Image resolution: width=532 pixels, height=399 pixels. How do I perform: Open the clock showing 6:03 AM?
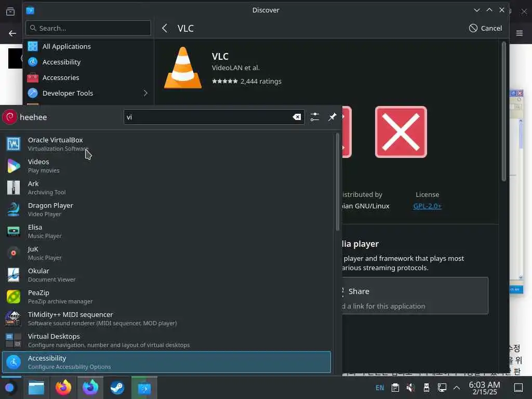(x=485, y=388)
